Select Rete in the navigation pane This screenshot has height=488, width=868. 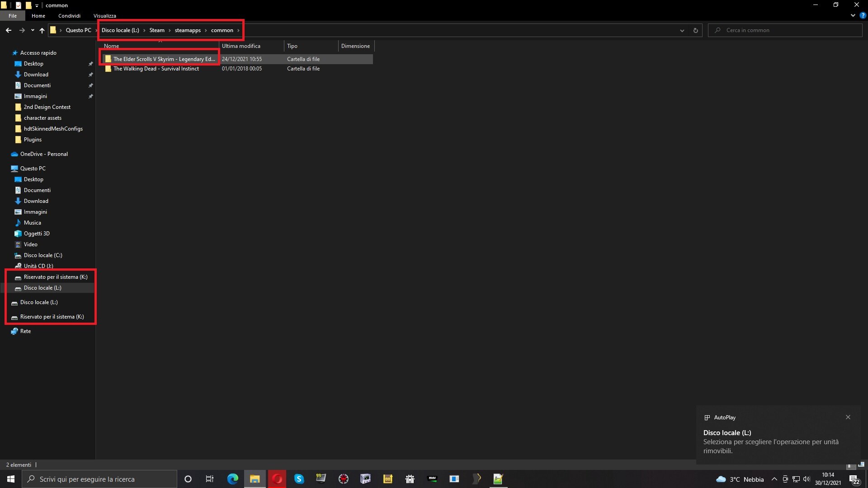25,331
